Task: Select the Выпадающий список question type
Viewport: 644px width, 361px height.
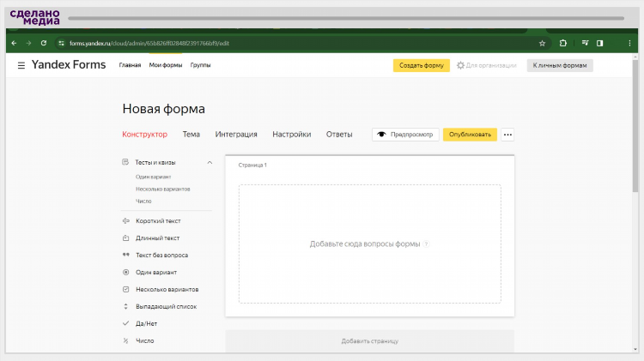Action: pos(166,306)
